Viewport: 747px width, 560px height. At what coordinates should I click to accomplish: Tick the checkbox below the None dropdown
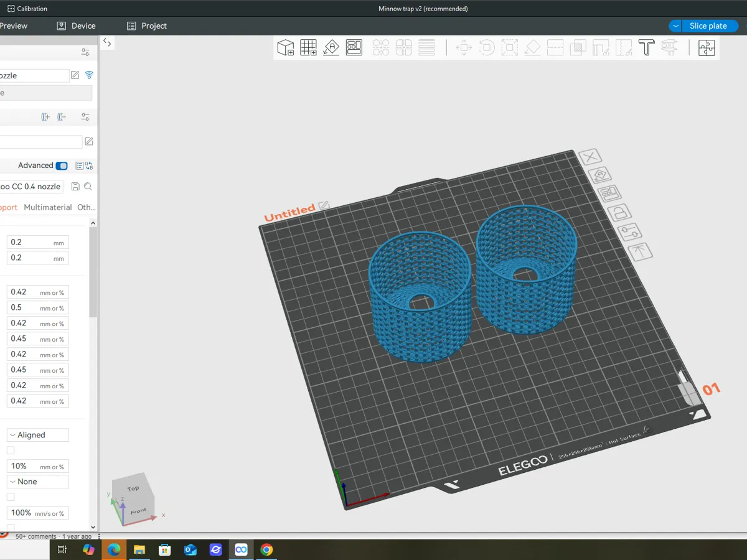point(11,497)
